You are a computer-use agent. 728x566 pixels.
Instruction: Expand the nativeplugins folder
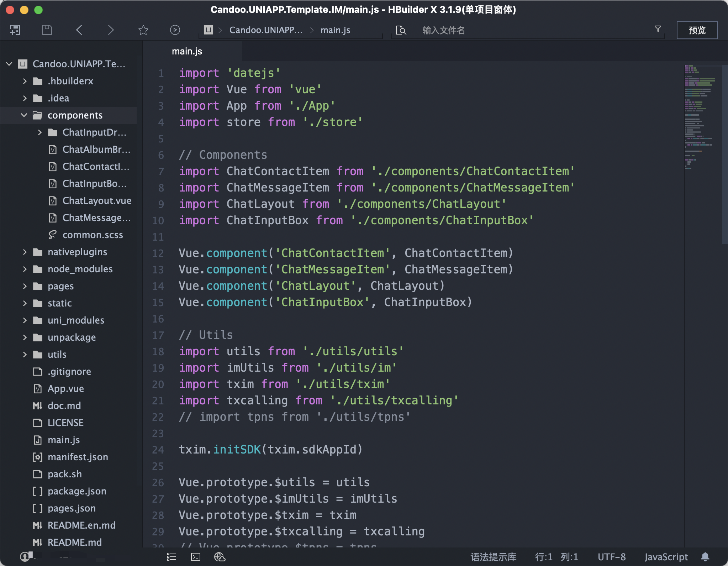[x=25, y=252]
